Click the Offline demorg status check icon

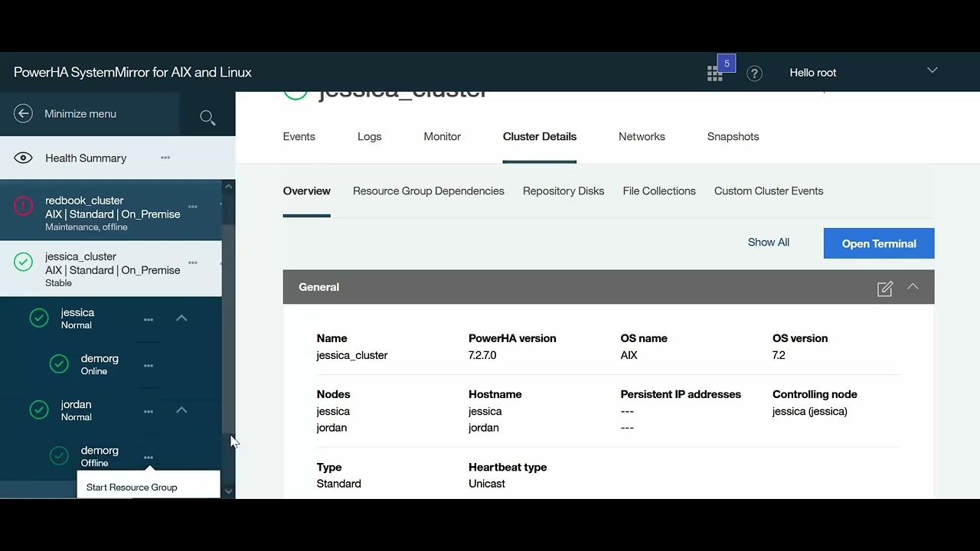point(59,456)
